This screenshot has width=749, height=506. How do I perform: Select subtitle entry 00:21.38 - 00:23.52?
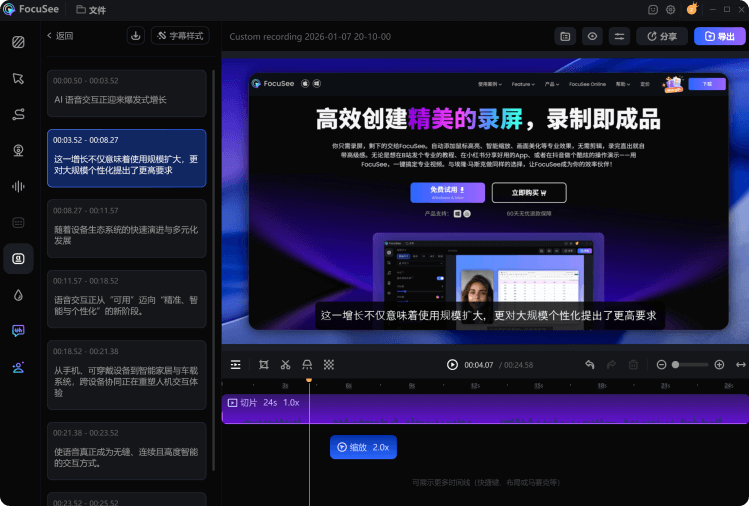click(x=127, y=451)
